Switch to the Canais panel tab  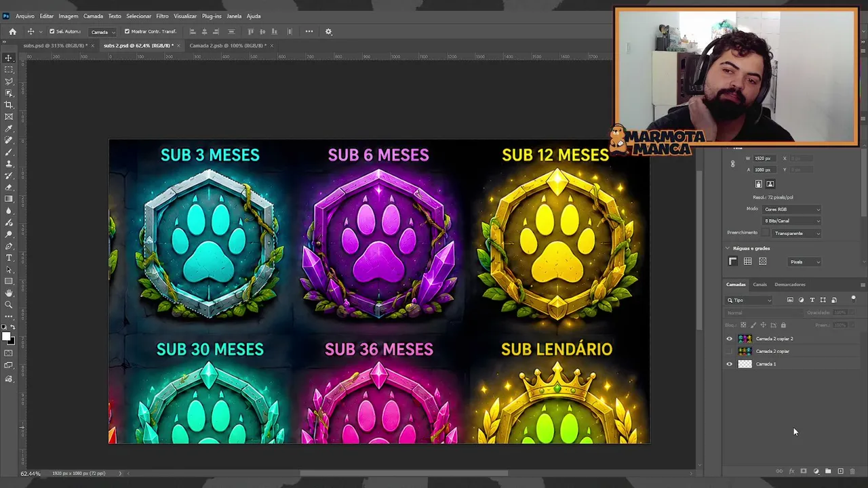point(759,285)
